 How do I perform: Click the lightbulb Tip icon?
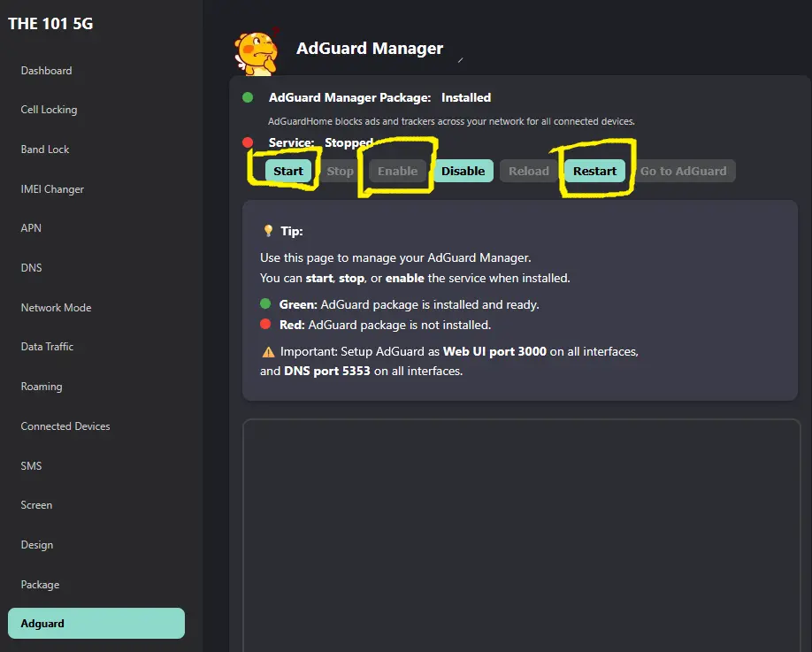click(x=268, y=230)
